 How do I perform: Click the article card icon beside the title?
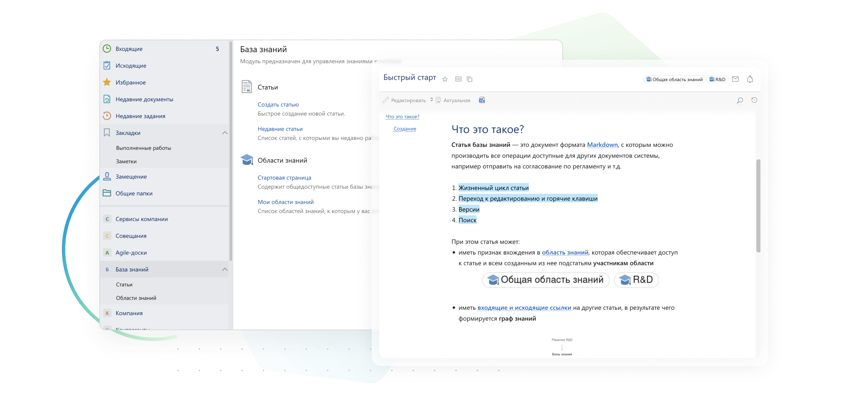pos(458,79)
